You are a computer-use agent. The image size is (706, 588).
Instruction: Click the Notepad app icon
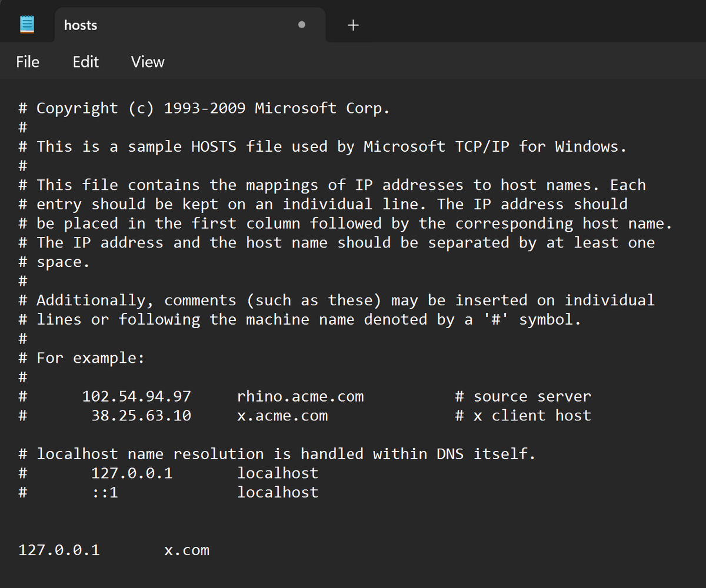tap(27, 25)
